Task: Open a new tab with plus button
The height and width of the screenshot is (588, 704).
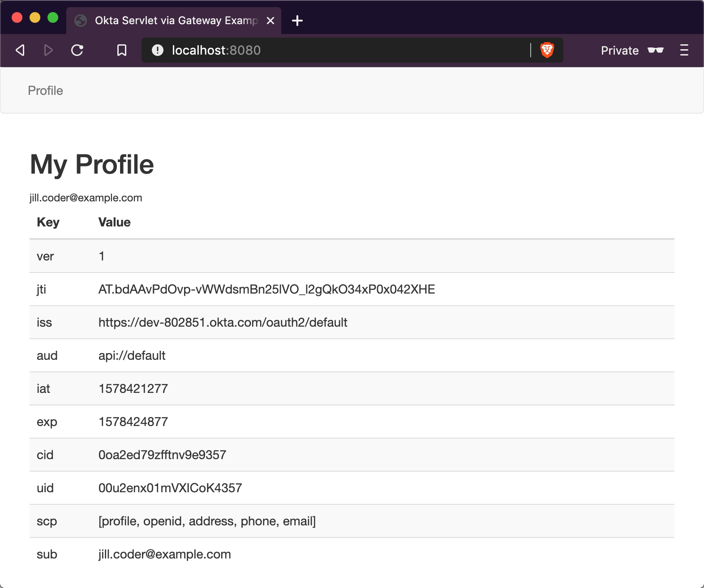Action: point(297,21)
